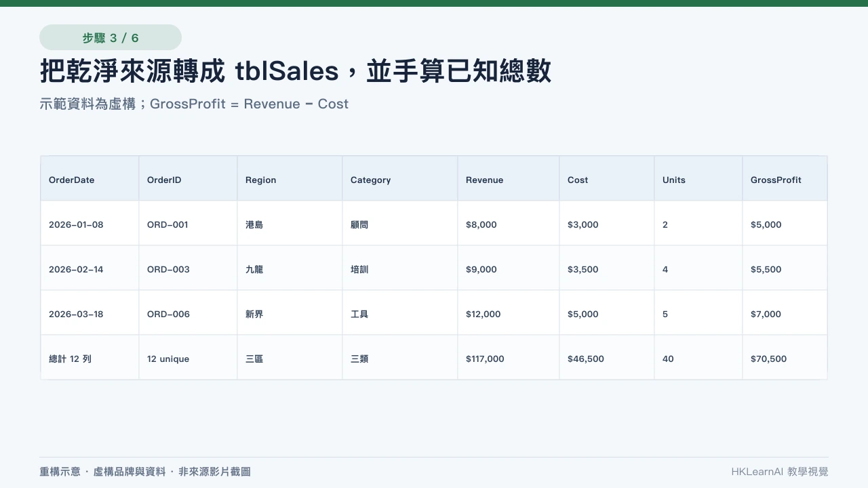The image size is (868, 488).
Task: Select the Cost column header
Action: [x=607, y=179]
